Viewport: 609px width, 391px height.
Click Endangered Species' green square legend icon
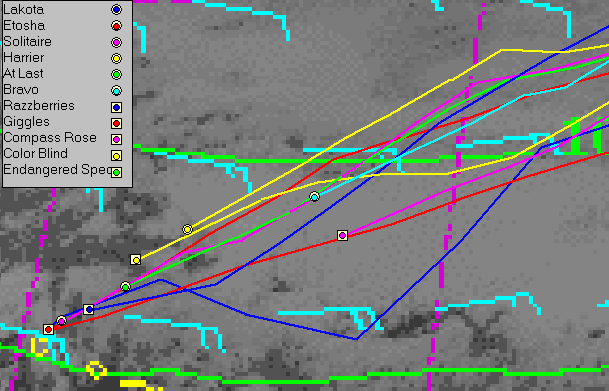click(x=116, y=172)
